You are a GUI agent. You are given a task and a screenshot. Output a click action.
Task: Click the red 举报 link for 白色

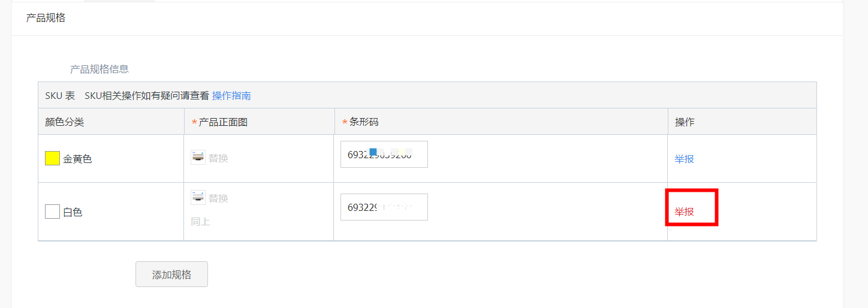tap(685, 212)
